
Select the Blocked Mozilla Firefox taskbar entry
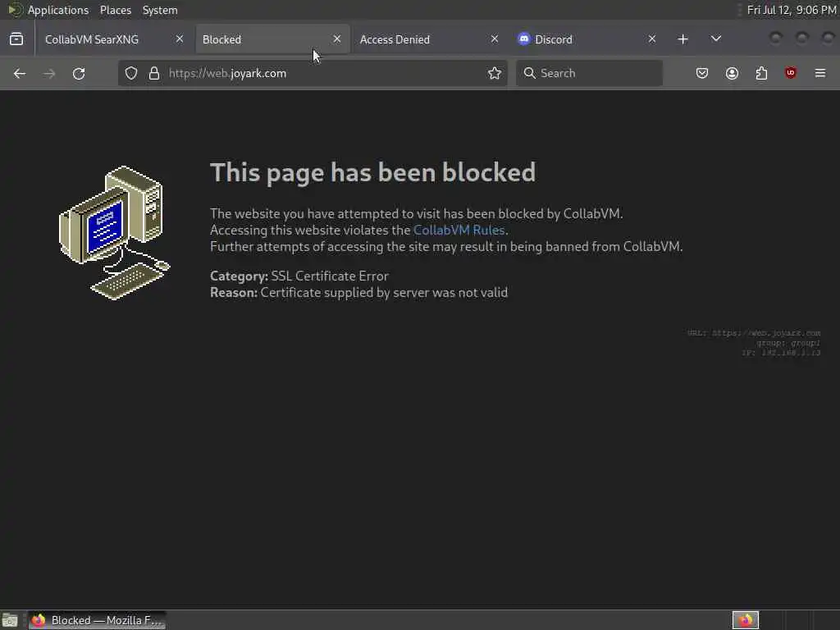(97, 620)
